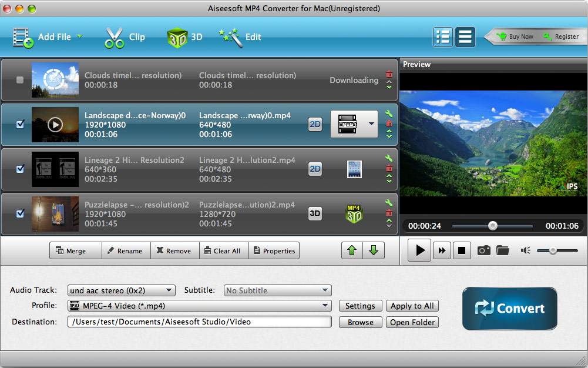Select the Lineage 2 video thumbnail

[x=55, y=169]
